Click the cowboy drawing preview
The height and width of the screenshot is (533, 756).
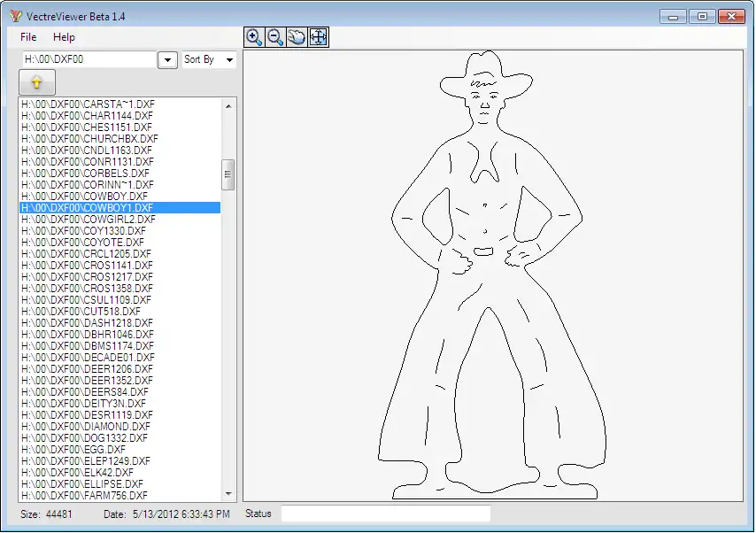point(493,275)
